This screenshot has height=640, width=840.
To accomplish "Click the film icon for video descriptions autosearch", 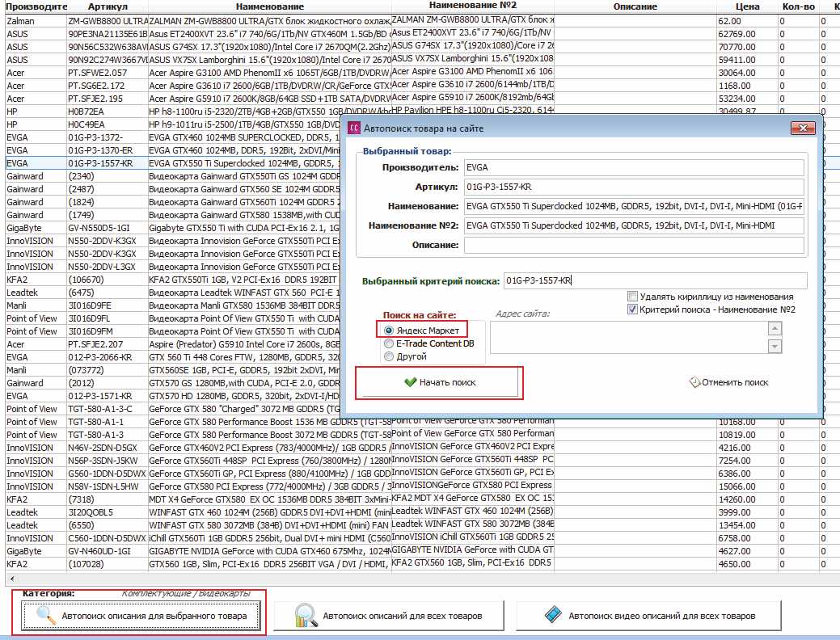I will [x=552, y=616].
